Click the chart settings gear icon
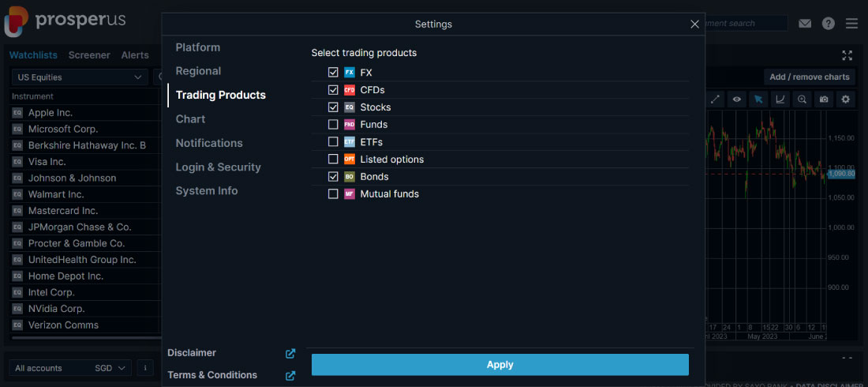Screen dimensions: 868x387 tap(845, 100)
